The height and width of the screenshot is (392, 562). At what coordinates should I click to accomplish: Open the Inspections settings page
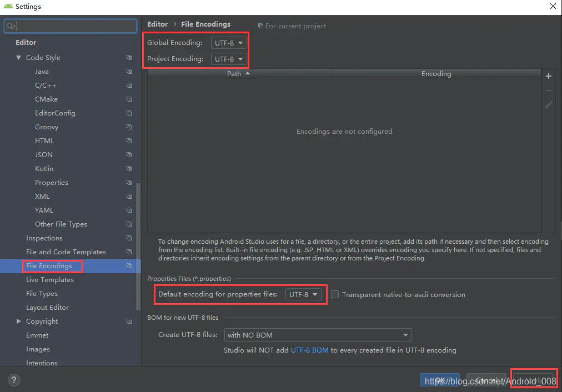pos(44,238)
